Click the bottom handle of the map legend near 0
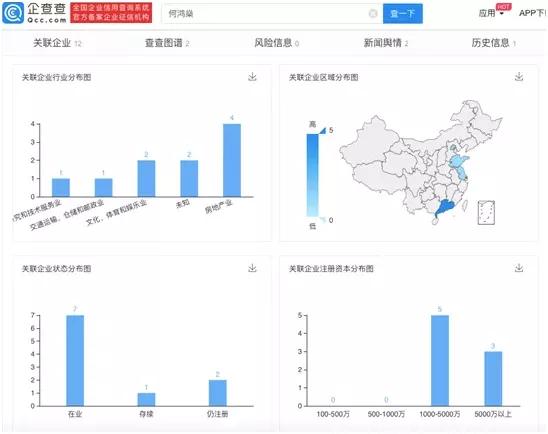Viewport: 548px width, 434px height. 323,219
